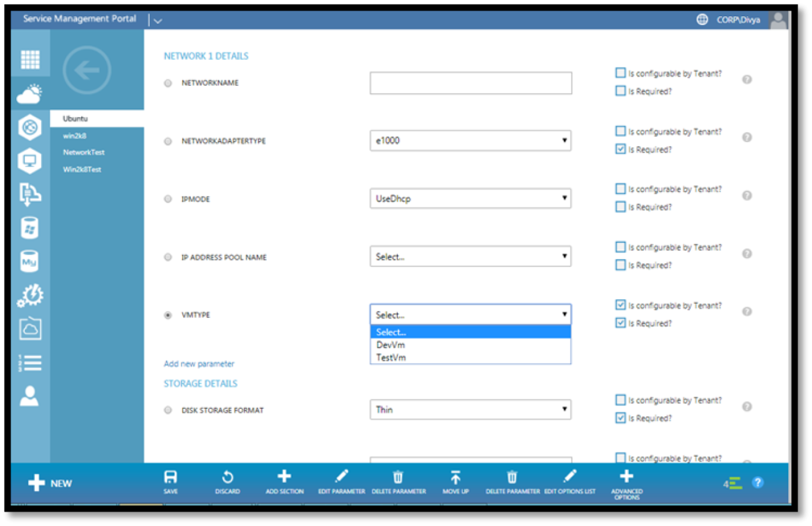The image size is (812, 526).
Task: Click the Save icon in bottom toolbar
Action: click(171, 478)
